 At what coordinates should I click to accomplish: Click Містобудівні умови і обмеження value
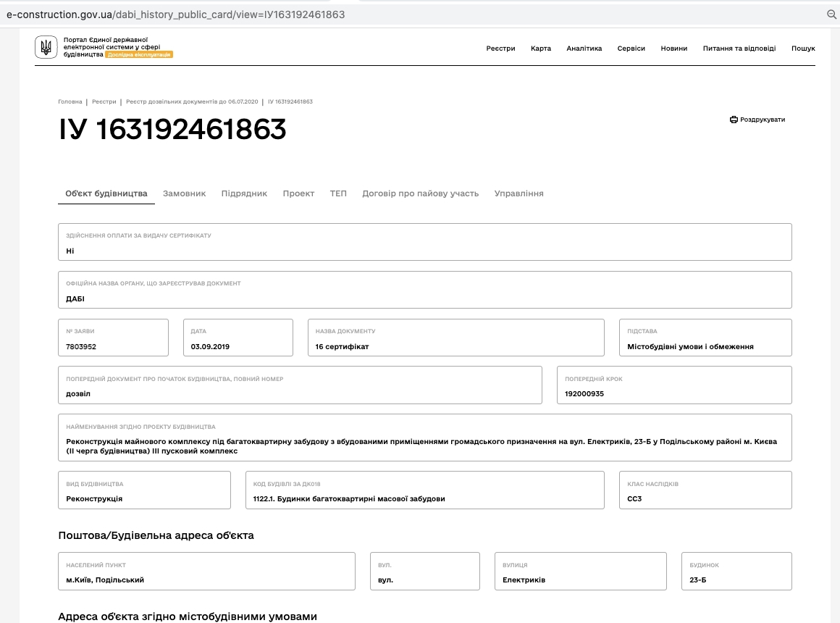click(690, 346)
